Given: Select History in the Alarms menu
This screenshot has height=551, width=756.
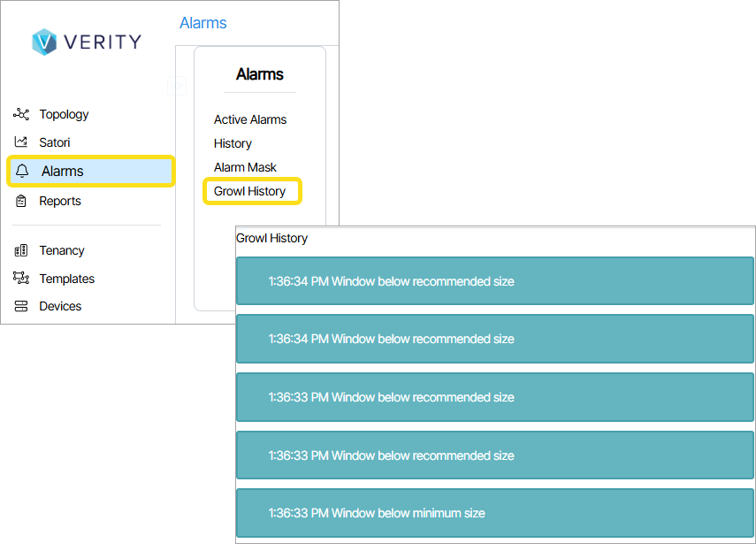Looking at the screenshot, I should (233, 143).
